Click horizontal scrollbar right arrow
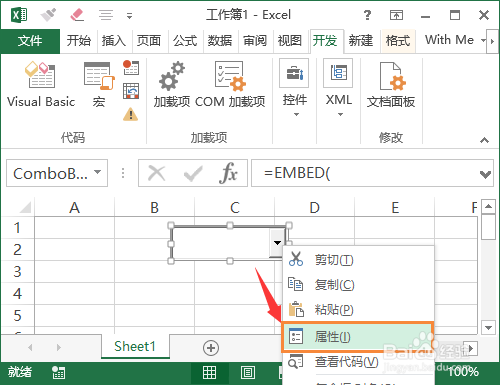Image resolution: width=500 pixels, height=385 pixels. (471, 348)
